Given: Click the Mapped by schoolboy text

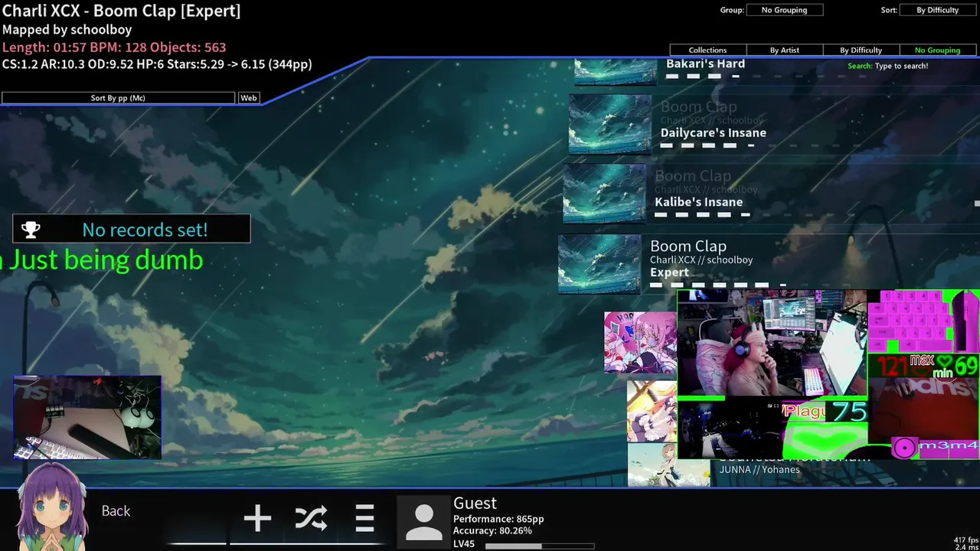Looking at the screenshot, I should tap(67, 29).
